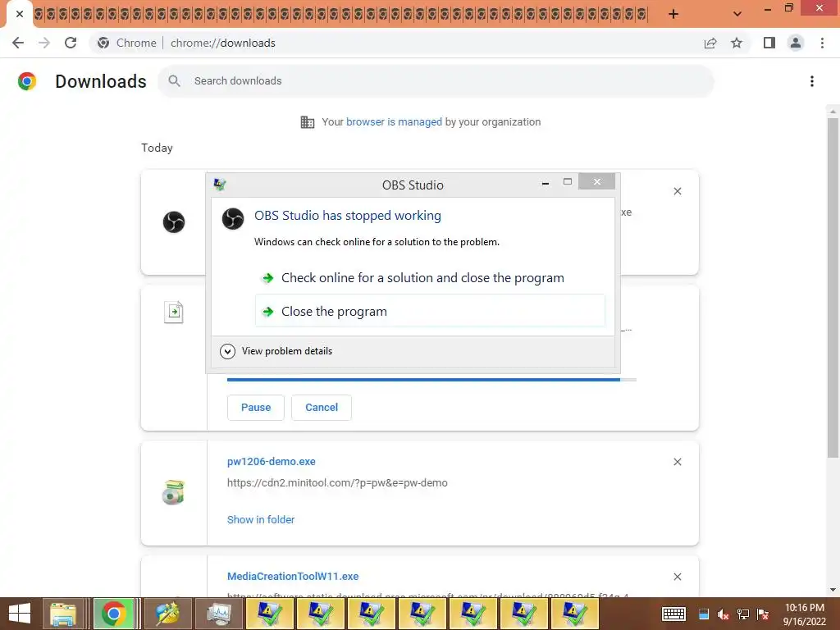Screen dimensions: 840x630
Task: Click the network tray icon
Action: 743,614
